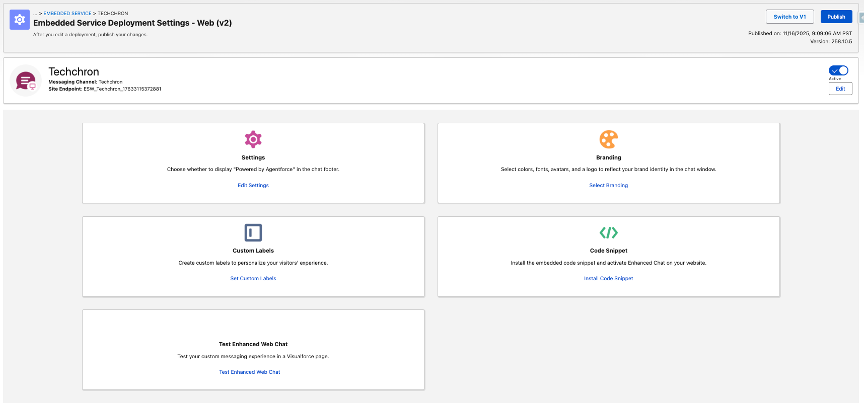864x404 pixels.
Task: Open the Set Custom Labels link
Action: click(253, 278)
